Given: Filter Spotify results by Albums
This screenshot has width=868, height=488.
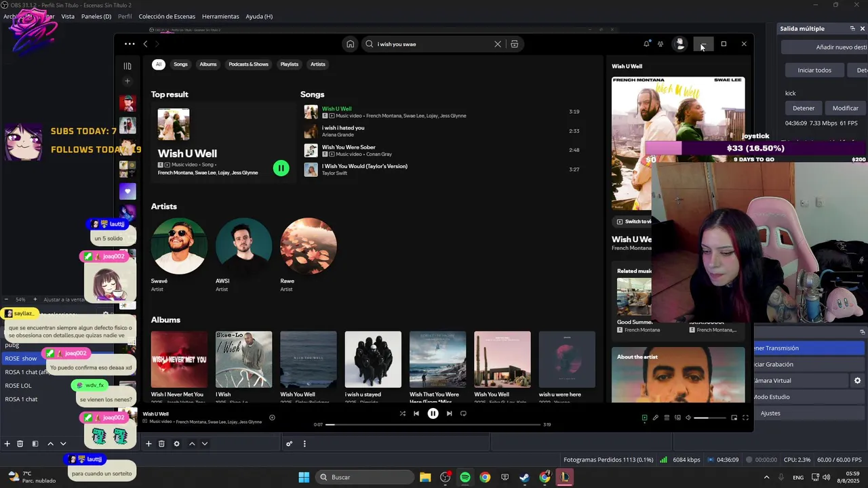Looking at the screenshot, I should [x=208, y=64].
